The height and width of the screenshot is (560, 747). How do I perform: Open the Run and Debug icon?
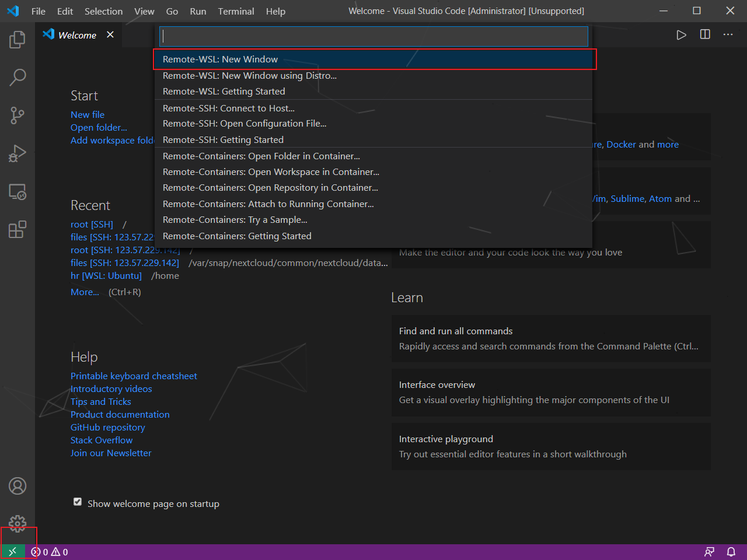coord(17,153)
